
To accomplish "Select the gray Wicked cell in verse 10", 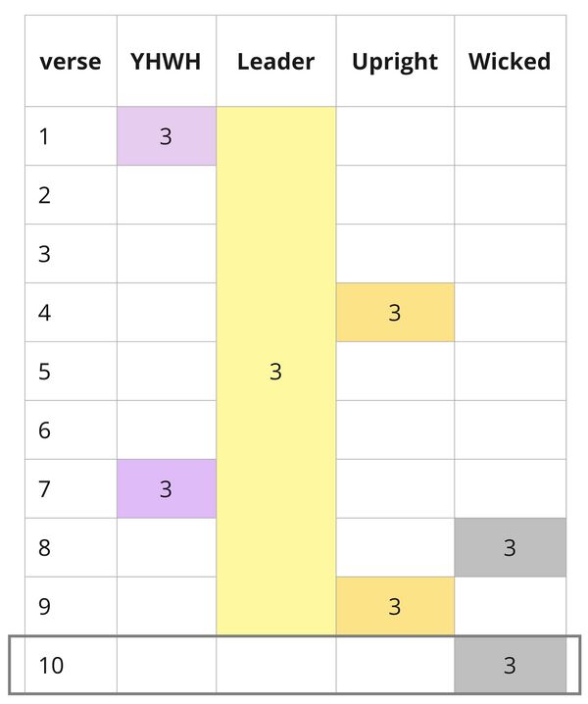I will [x=510, y=665].
